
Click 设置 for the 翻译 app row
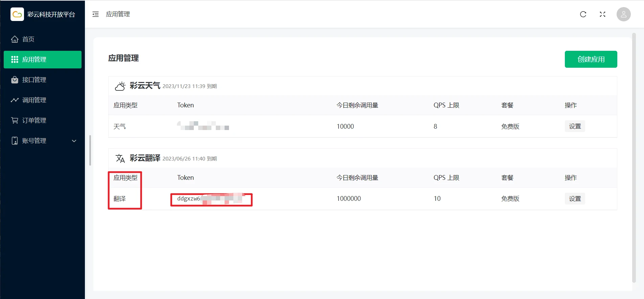click(575, 199)
